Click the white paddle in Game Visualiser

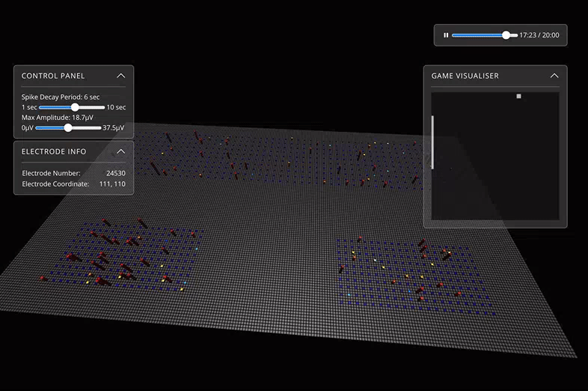[432, 142]
